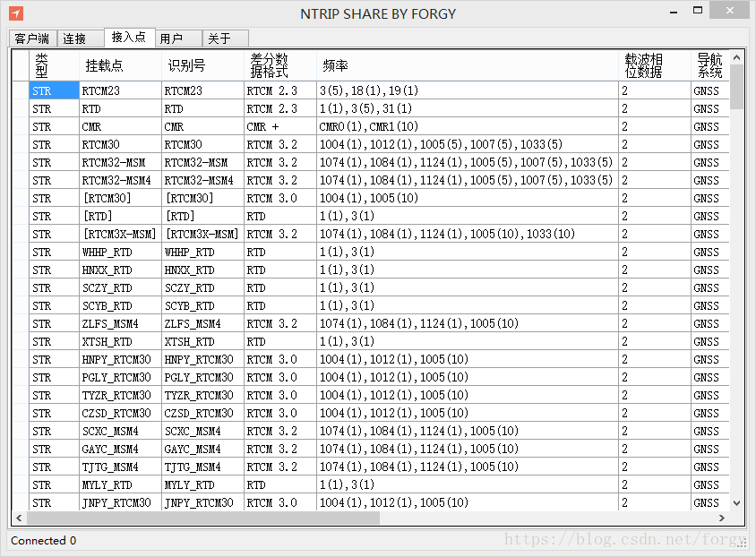Select mount point cell JNPY_RTCM30
The height and width of the screenshot is (557, 756).
120,502
